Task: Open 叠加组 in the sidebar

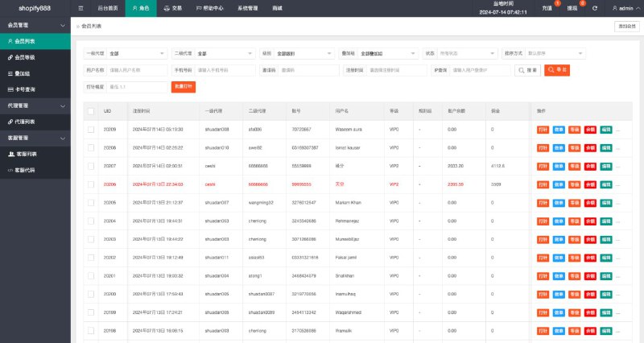Action: coord(35,73)
